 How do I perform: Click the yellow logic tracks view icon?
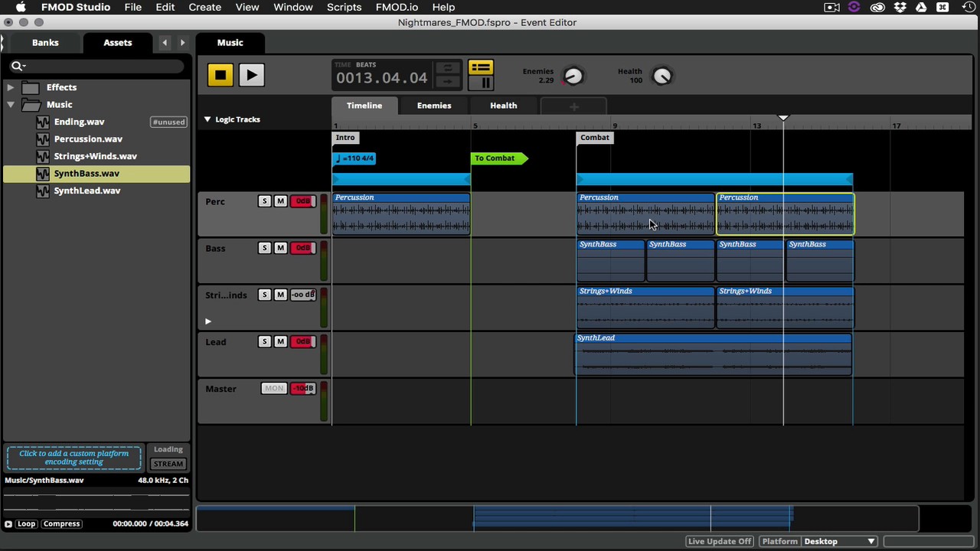pos(481,67)
